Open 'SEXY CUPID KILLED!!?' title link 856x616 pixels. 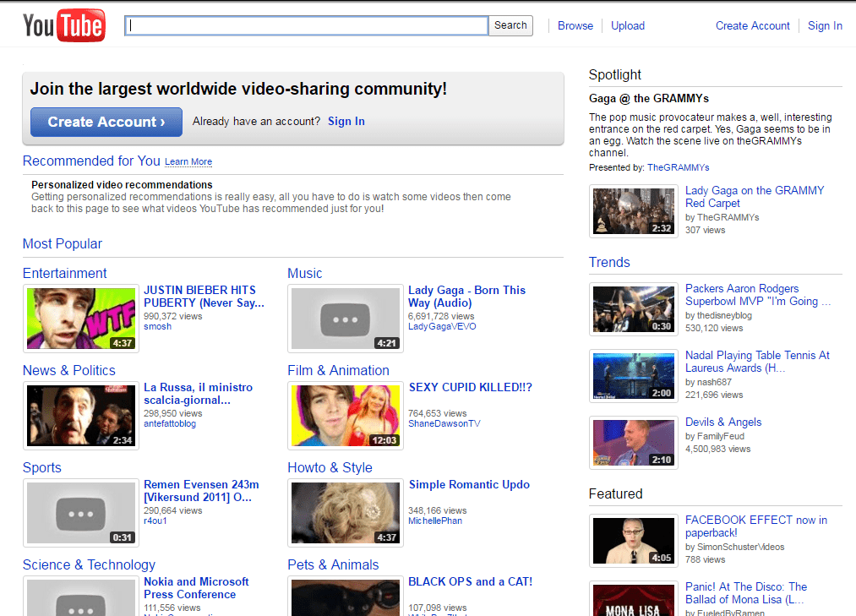point(470,387)
